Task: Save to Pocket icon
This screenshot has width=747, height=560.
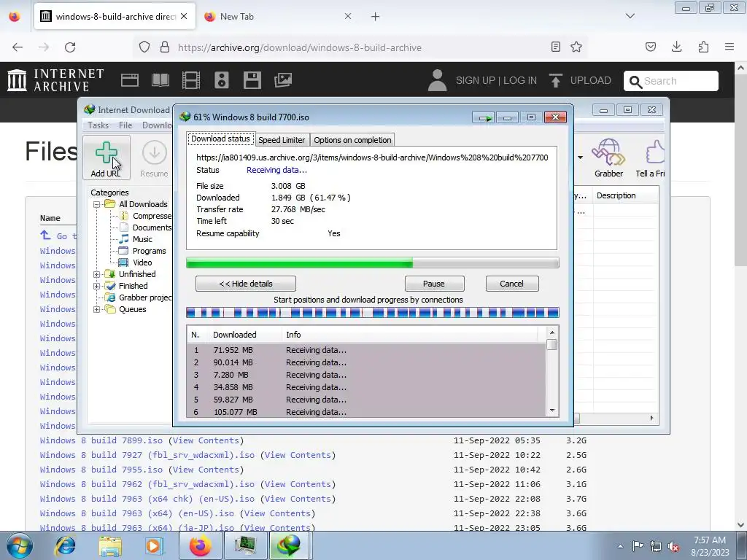Action: 651,47
